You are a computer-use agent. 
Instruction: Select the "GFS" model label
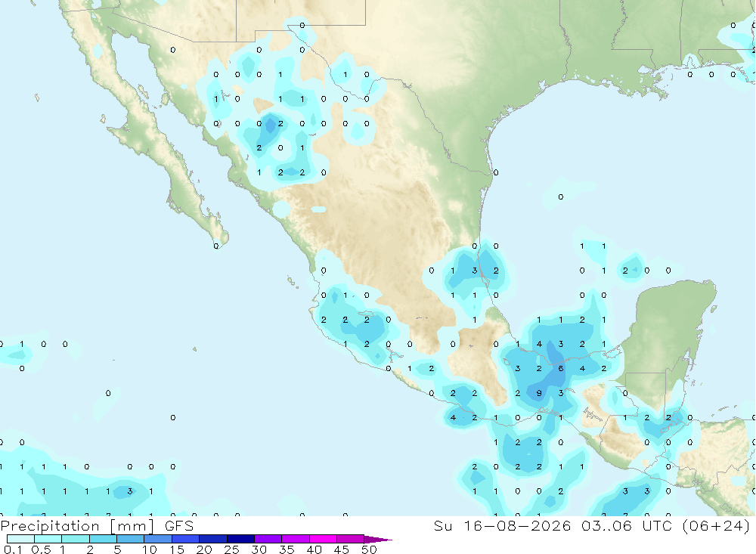pos(179,526)
